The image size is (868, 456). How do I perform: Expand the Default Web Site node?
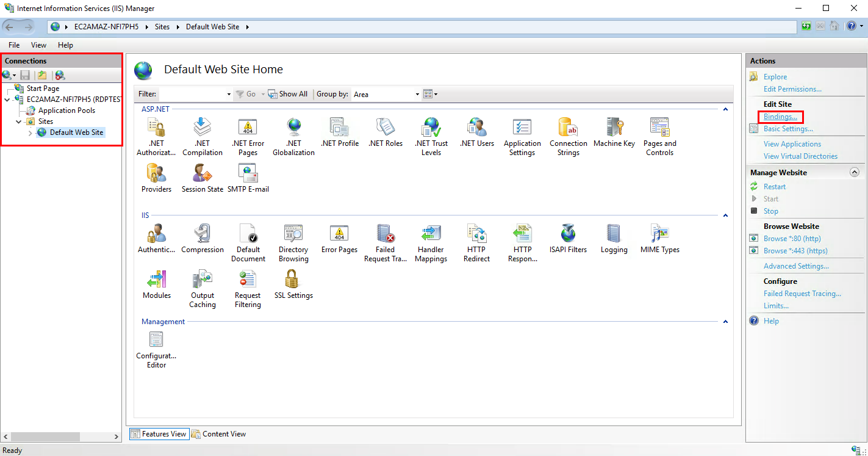point(30,132)
